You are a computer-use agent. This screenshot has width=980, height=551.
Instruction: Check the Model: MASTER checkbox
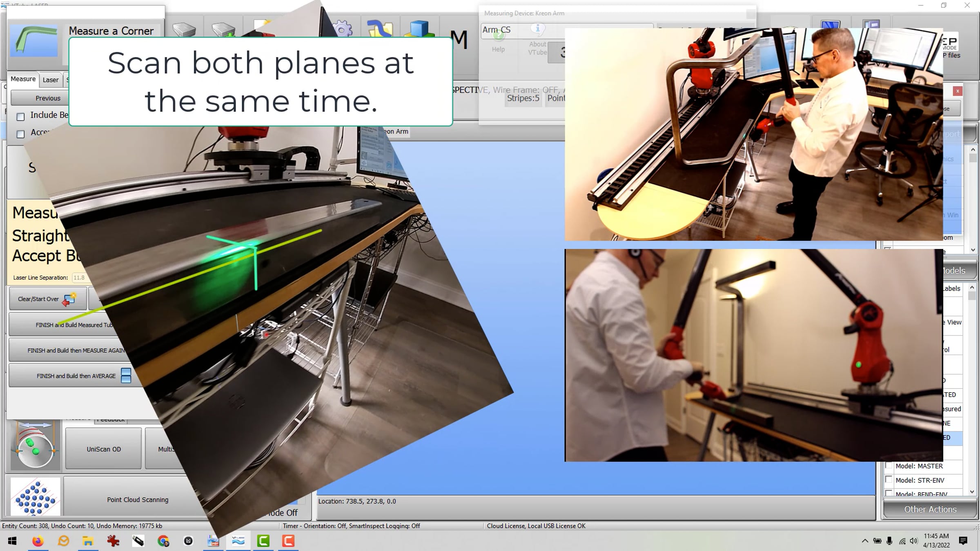[x=889, y=466]
